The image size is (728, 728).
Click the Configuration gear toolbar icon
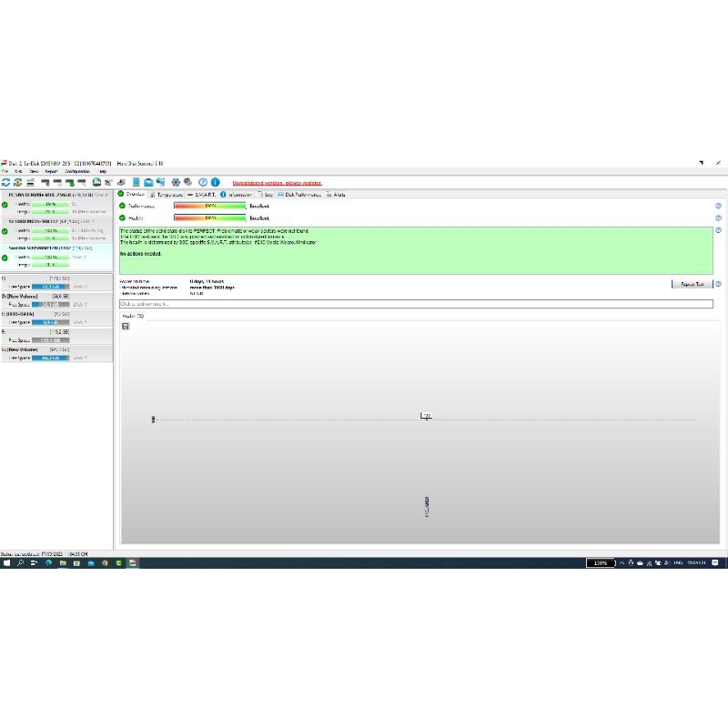click(176, 182)
